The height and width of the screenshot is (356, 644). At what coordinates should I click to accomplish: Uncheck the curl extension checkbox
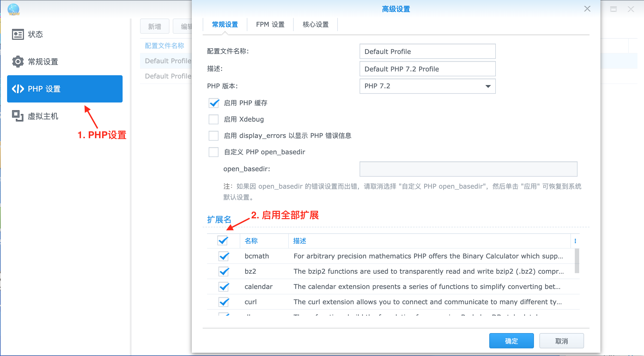(x=224, y=302)
